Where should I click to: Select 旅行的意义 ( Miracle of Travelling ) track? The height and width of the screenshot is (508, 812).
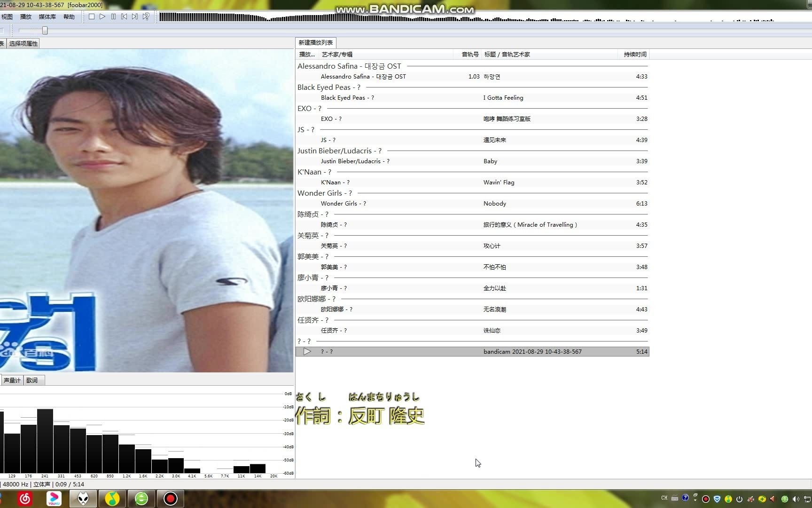tap(472, 225)
